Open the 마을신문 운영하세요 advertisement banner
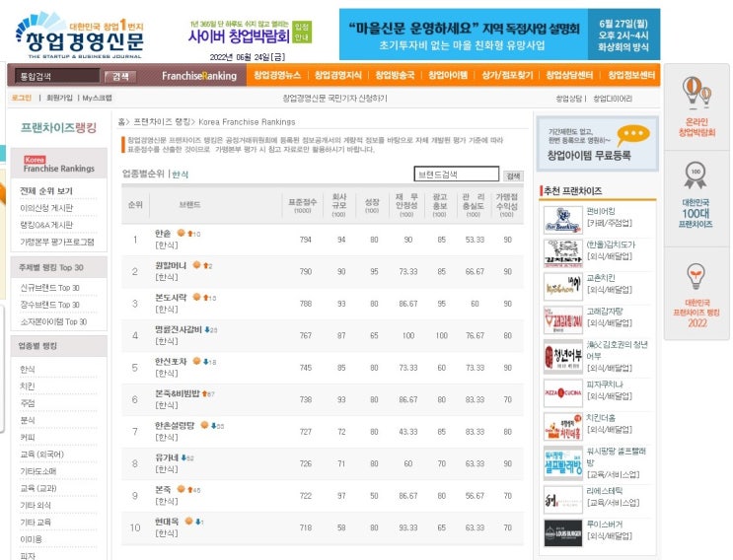 pos(500,35)
